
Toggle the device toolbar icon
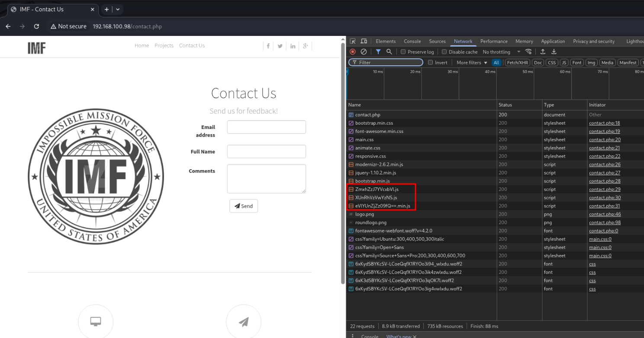point(364,41)
